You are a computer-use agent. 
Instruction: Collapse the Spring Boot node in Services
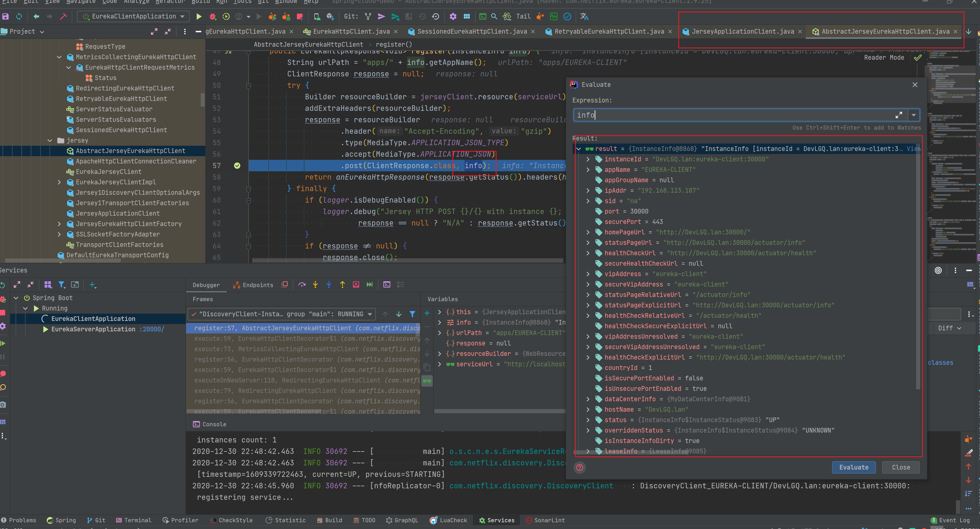click(x=16, y=298)
